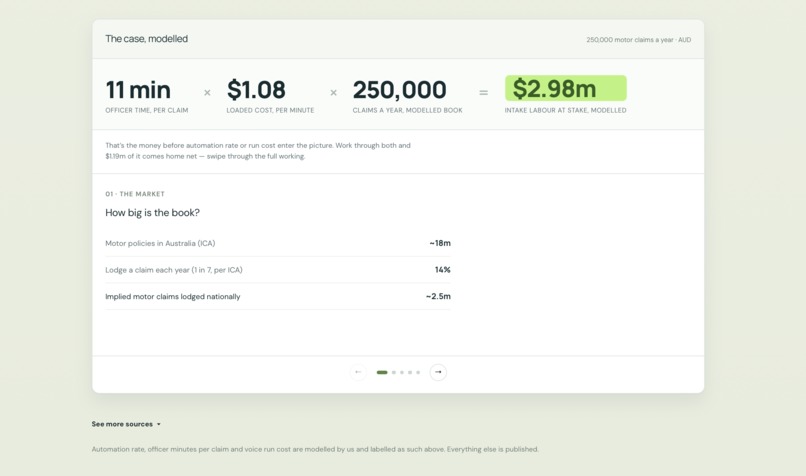The image size is (806, 476).
Task: Click the LOADED COST, PER MINUTE caption
Action: click(x=270, y=110)
